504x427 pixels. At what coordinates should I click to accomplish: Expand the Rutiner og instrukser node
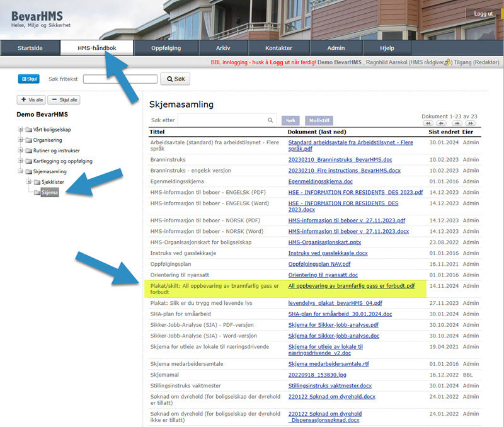point(20,151)
